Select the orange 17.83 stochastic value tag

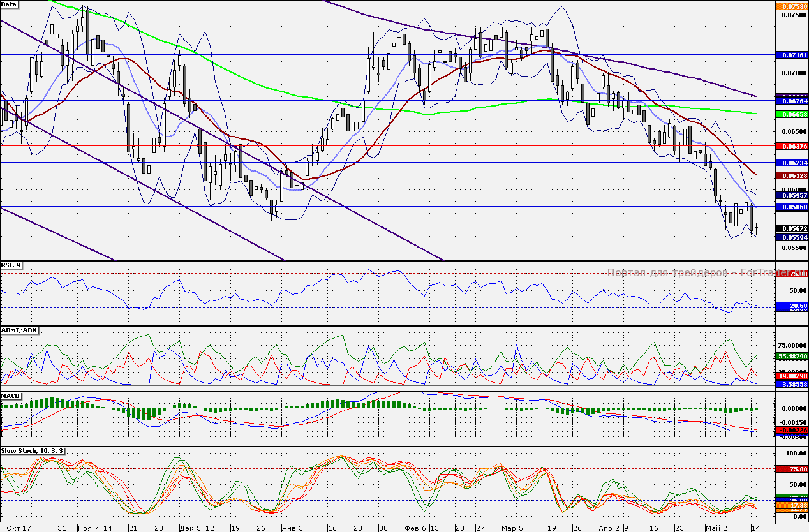pos(791,505)
